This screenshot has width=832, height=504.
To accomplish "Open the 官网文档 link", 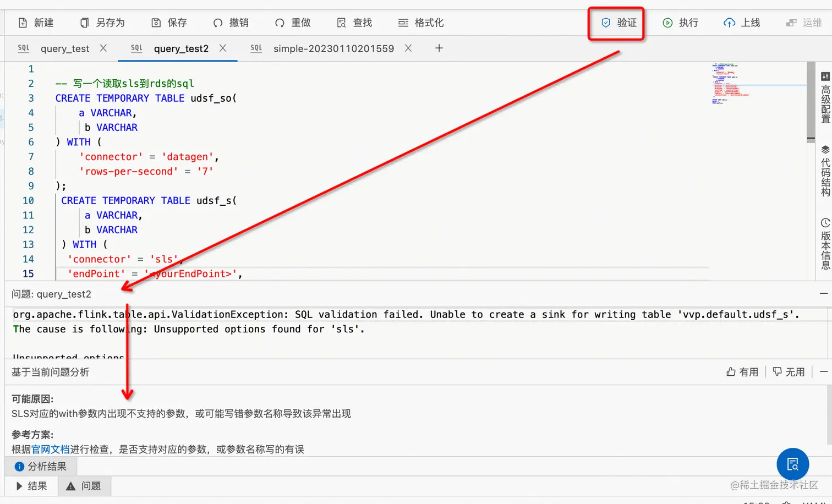I will pos(51,449).
